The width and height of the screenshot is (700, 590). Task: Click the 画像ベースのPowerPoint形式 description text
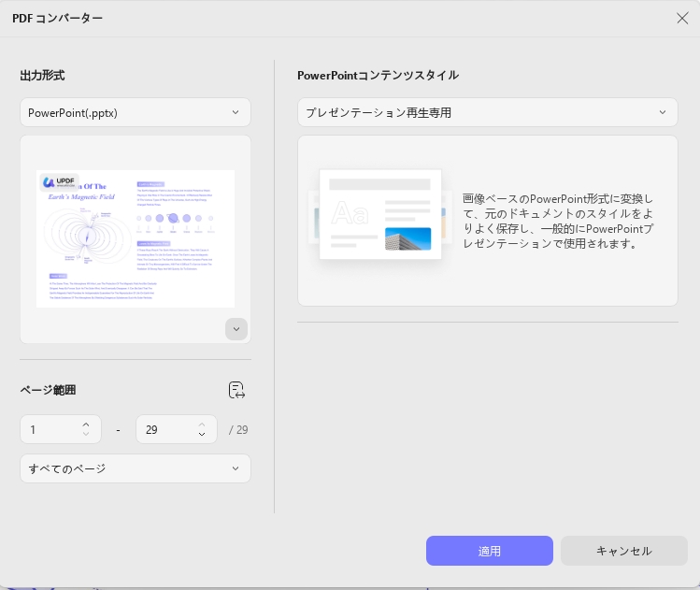(x=558, y=221)
